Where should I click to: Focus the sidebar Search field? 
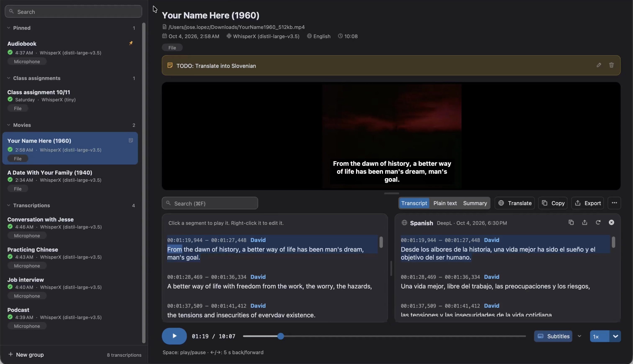[x=73, y=11]
